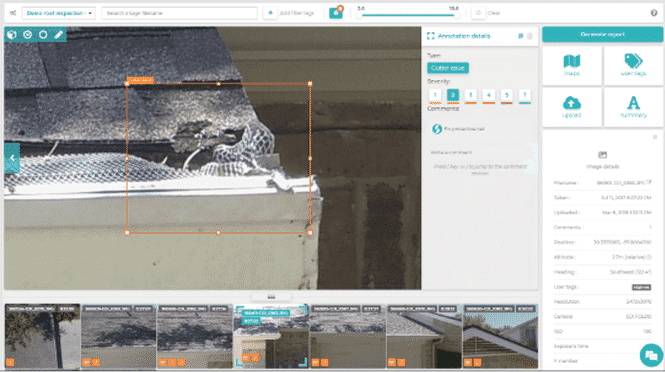Click the info icon beside Altitude value
Image resolution: width=665 pixels, height=372 pixels.
point(650,257)
